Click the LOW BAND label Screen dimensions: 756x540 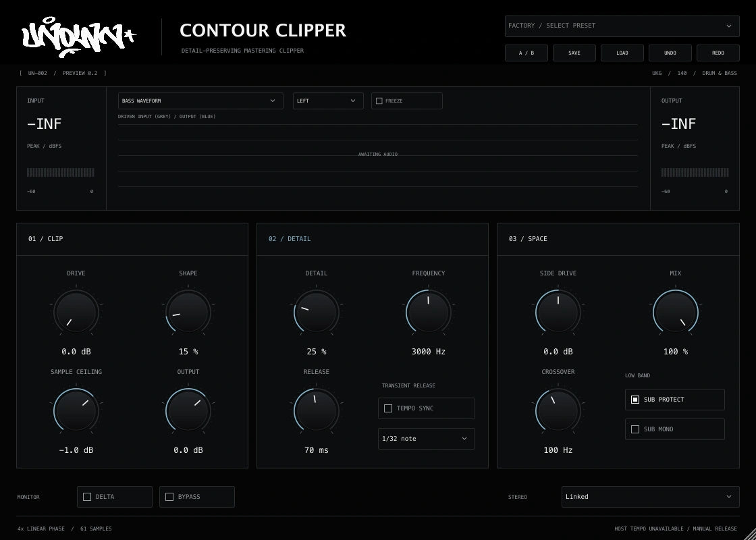pyautogui.click(x=637, y=375)
